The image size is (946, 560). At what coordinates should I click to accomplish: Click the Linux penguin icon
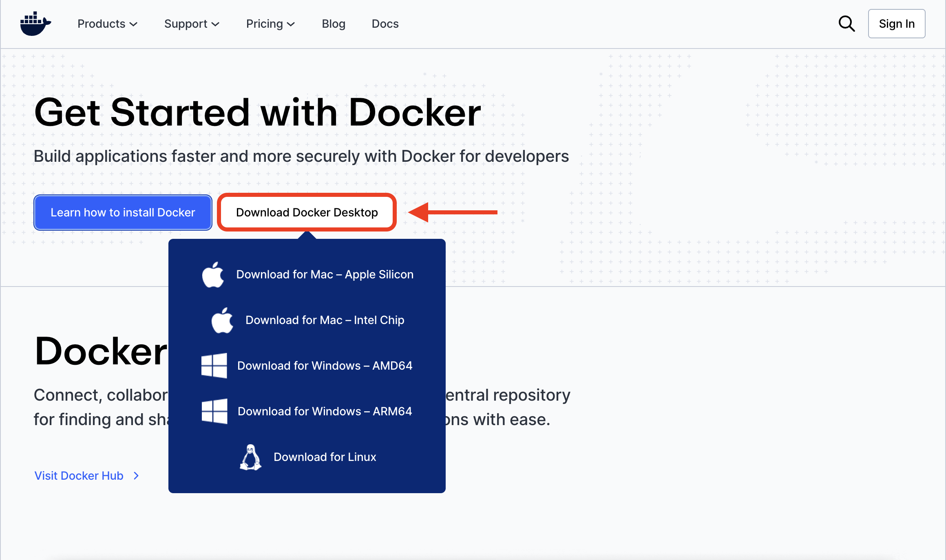pos(250,457)
